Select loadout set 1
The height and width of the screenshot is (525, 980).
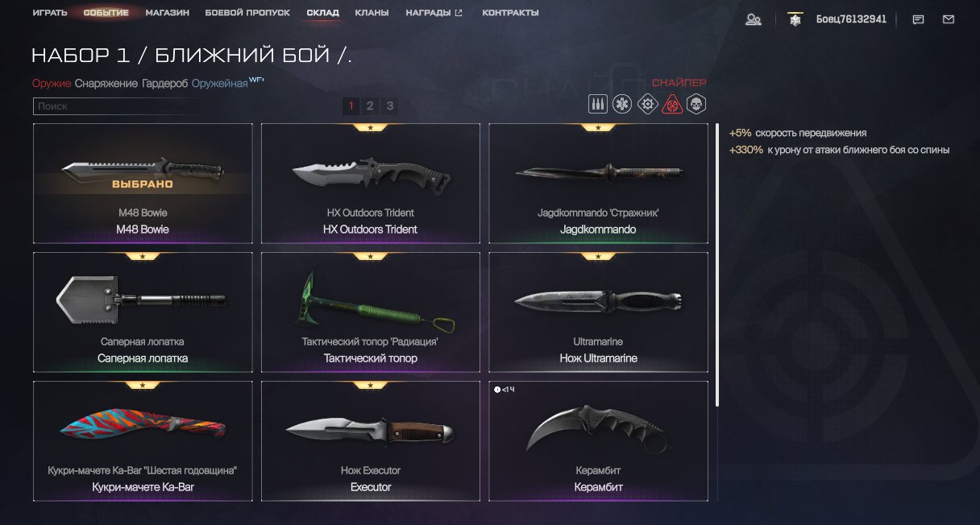coord(351,105)
